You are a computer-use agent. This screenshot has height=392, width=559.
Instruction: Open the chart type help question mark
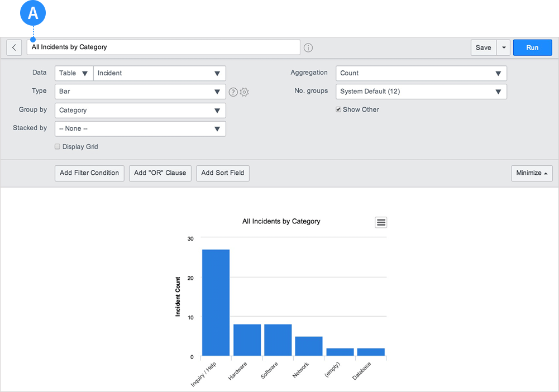coord(233,92)
